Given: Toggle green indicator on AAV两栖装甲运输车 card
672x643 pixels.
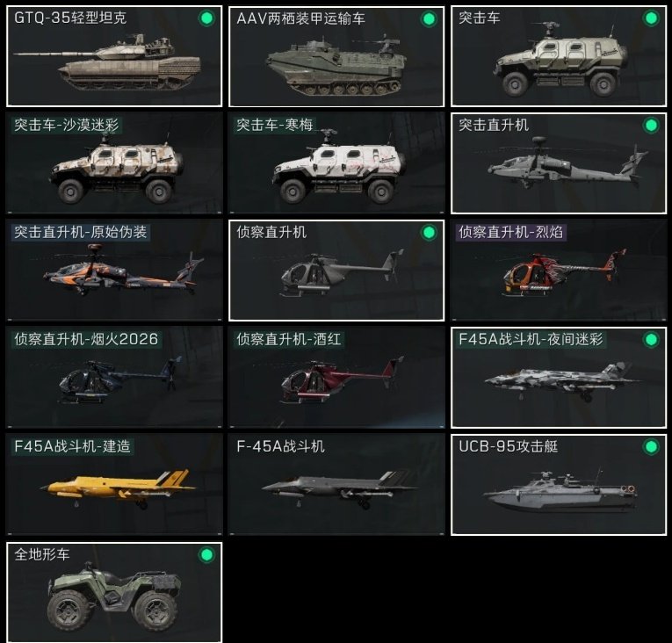Looking at the screenshot, I should 429,19.
